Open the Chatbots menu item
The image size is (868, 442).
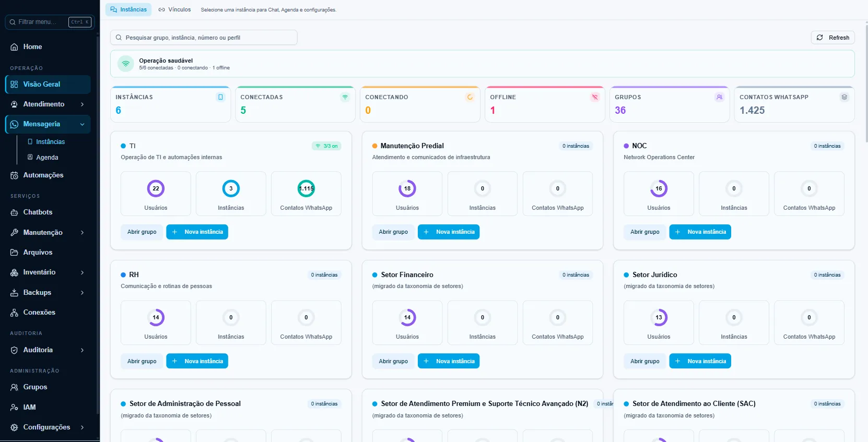[x=48, y=212]
